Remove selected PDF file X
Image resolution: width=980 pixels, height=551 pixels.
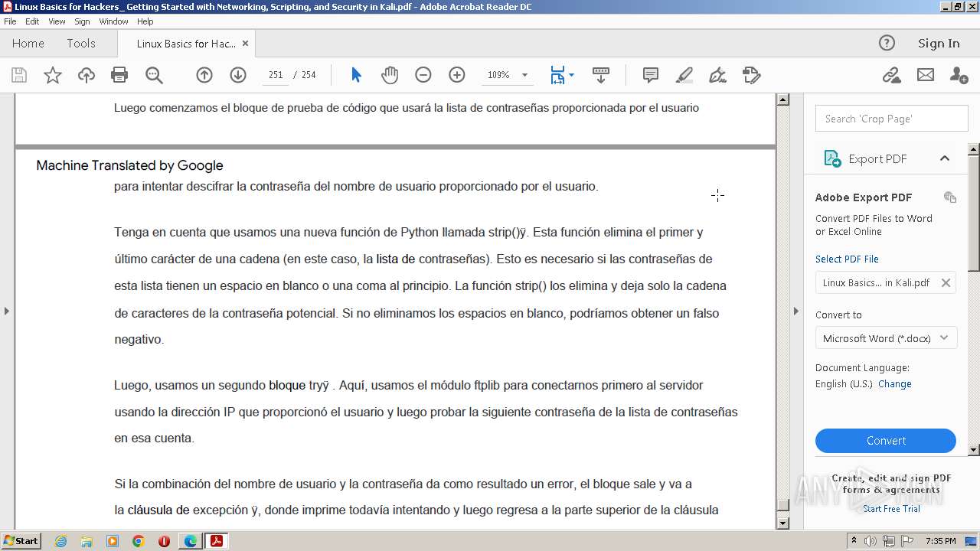pos(946,282)
